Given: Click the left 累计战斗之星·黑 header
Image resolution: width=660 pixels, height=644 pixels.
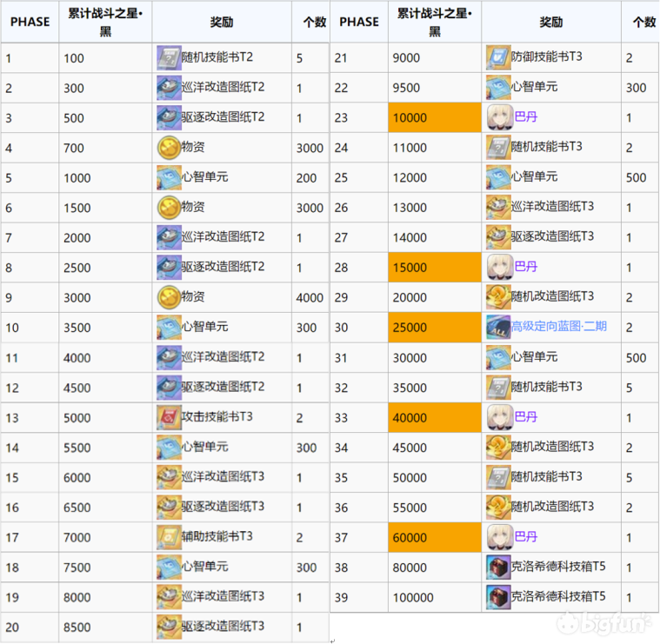Looking at the screenshot, I should (x=105, y=22).
